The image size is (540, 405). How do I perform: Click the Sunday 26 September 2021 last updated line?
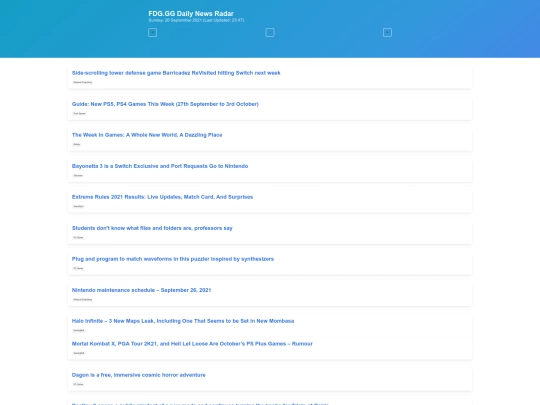196,20
